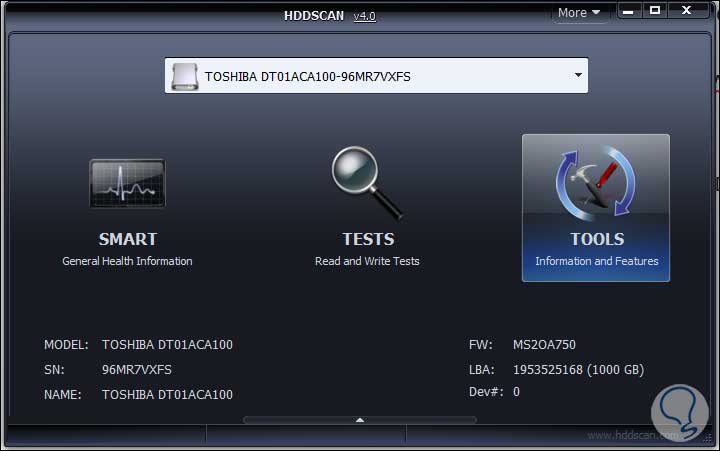Click the SMART title label
The width and height of the screenshot is (720, 451).
pyautogui.click(x=128, y=239)
